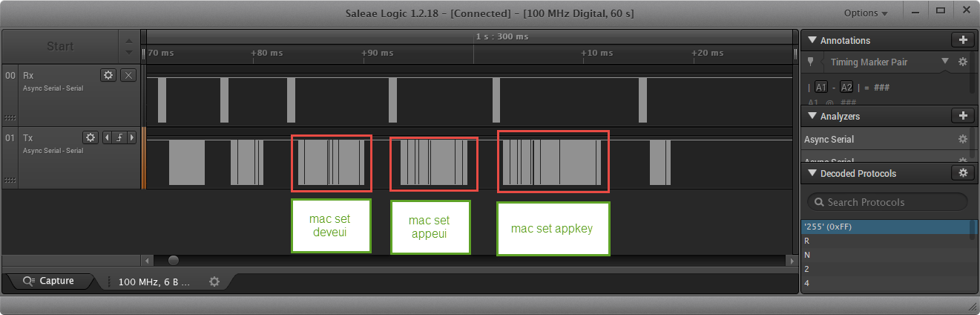
Task: Focus the Search Protocols field
Action: (887, 202)
